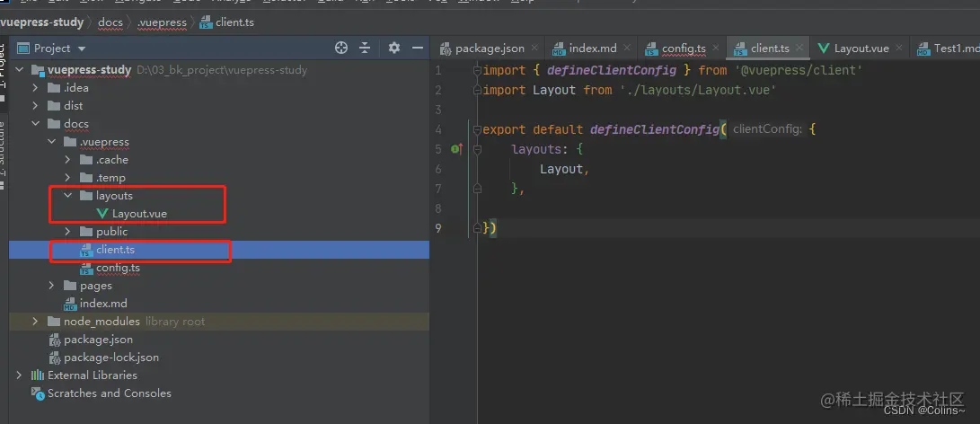
Task: Collapse the docs folder
Action: (35, 124)
